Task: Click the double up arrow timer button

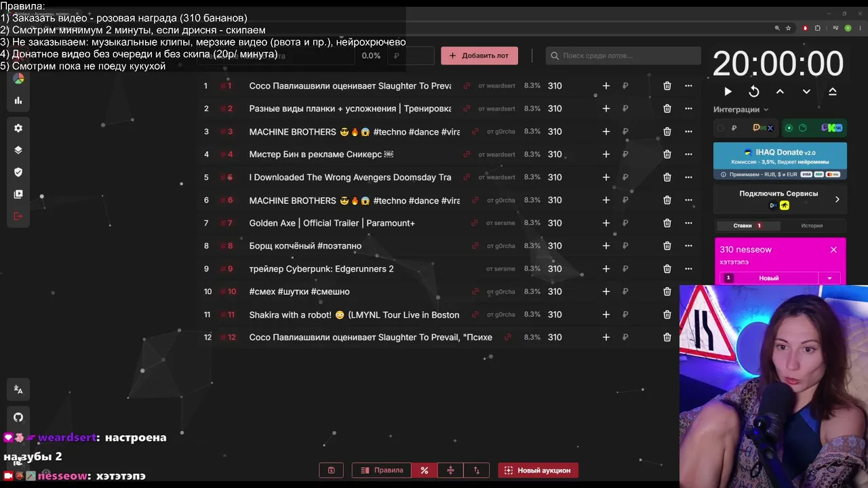Action: [833, 91]
